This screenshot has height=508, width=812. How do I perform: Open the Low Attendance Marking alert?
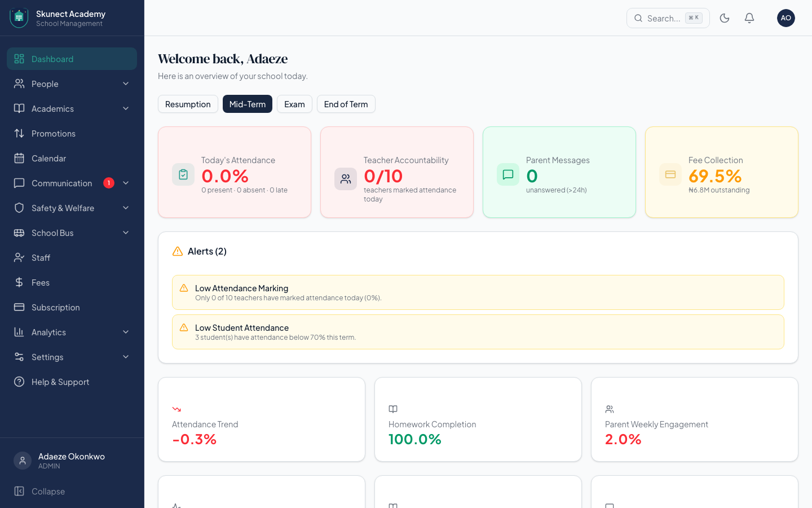(478, 292)
